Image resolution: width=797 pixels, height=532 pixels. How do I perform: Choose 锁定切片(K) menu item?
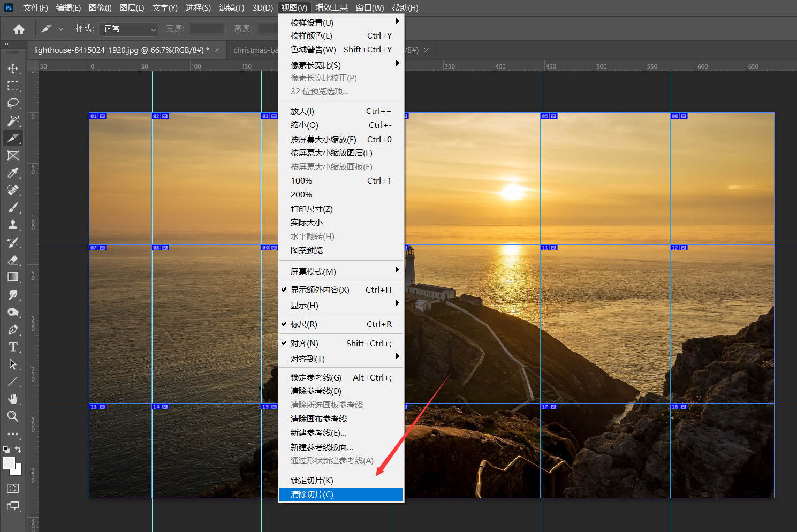click(x=341, y=481)
